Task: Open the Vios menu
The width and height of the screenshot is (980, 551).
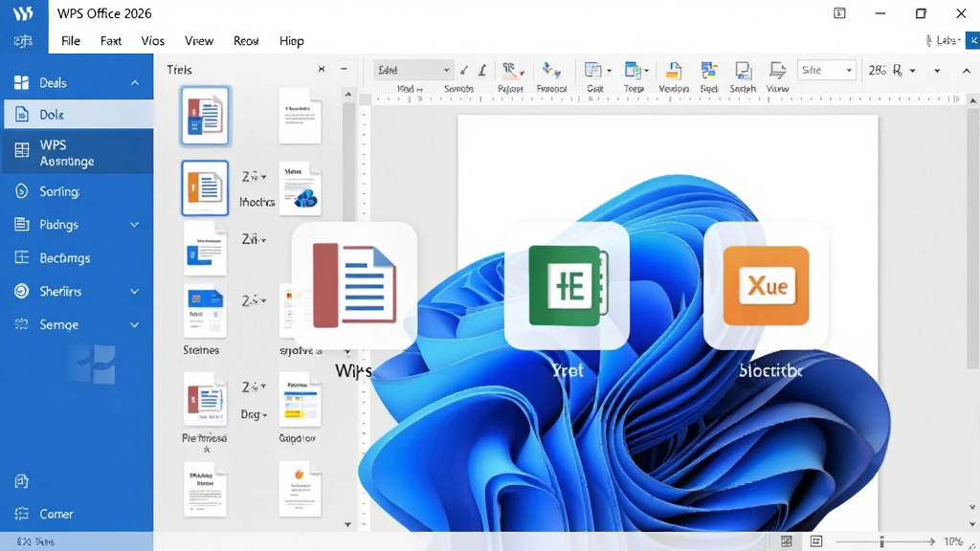Action: [152, 40]
